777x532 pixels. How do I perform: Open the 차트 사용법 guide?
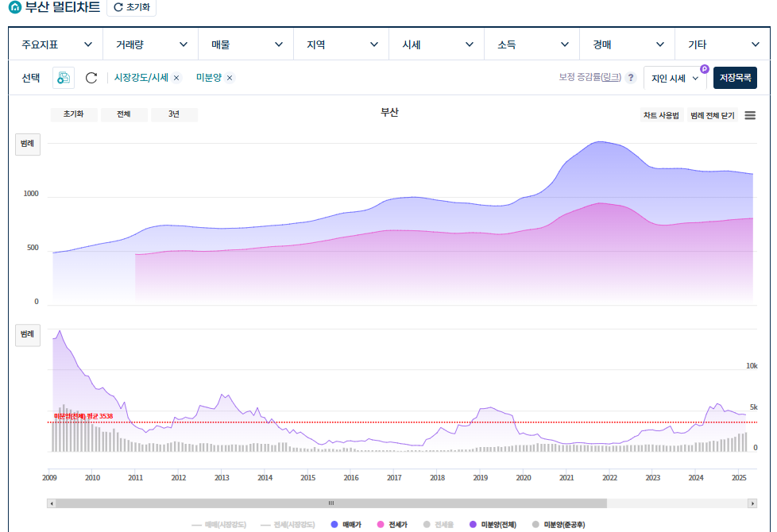661,115
